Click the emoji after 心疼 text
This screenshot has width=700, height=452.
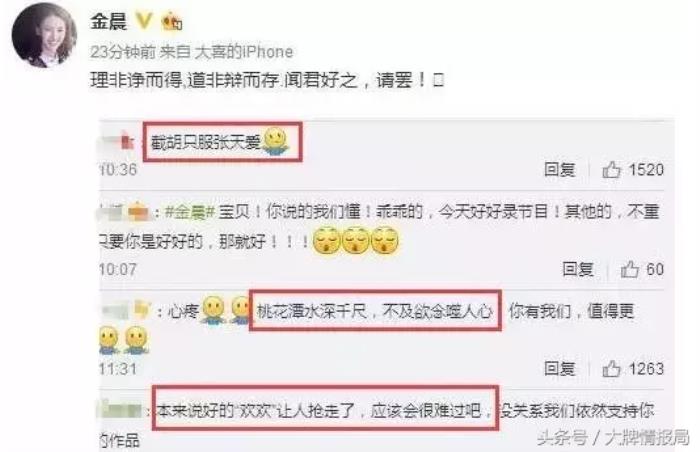(213, 310)
